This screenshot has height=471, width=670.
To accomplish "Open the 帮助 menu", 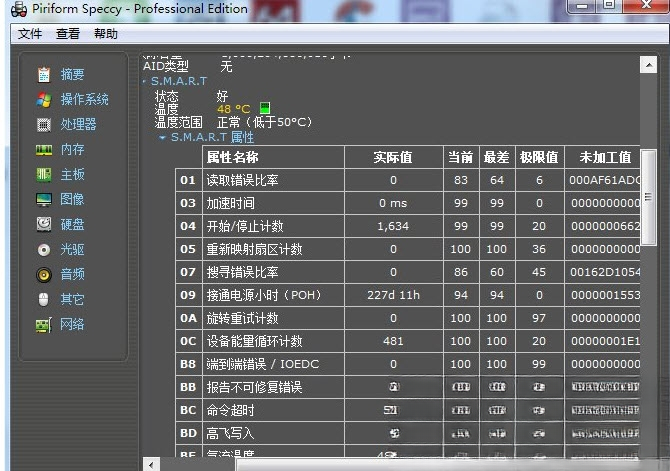I will [x=106, y=34].
